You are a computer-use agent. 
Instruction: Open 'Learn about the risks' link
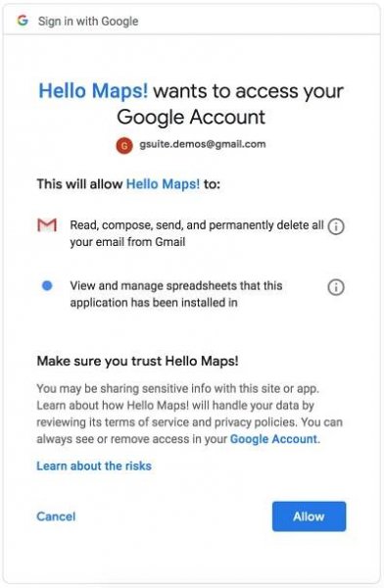[94, 465]
